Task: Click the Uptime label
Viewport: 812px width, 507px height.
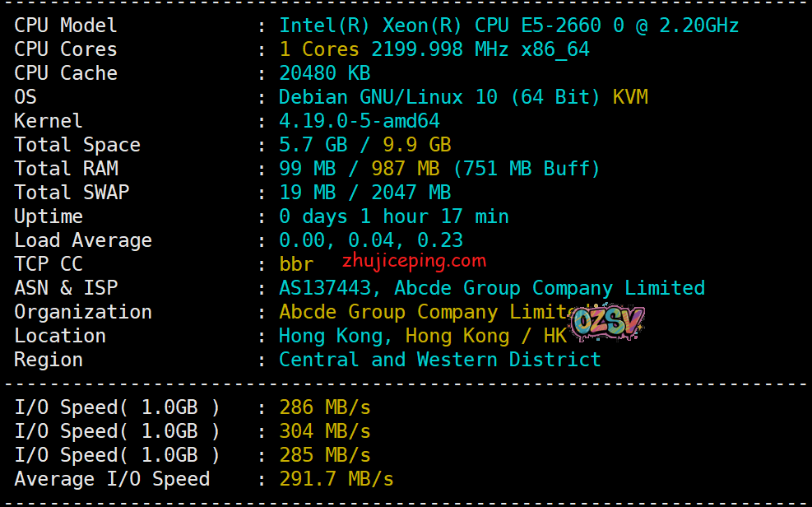Action: (49, 216)
